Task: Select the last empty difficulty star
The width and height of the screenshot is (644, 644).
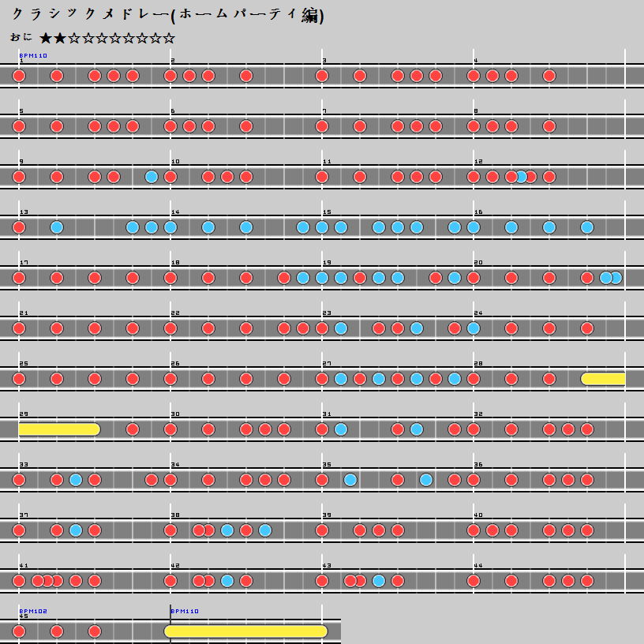Action: point(168,38)
